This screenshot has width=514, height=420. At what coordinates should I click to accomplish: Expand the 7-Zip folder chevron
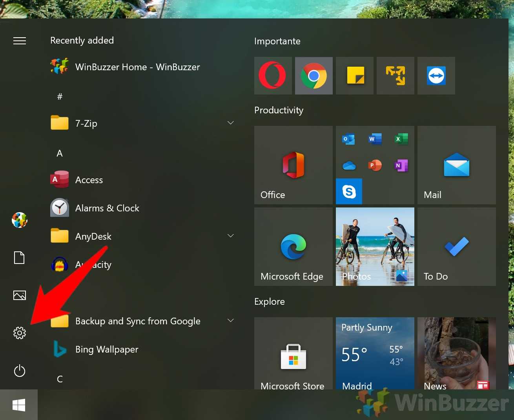click(x=231, y=123)
